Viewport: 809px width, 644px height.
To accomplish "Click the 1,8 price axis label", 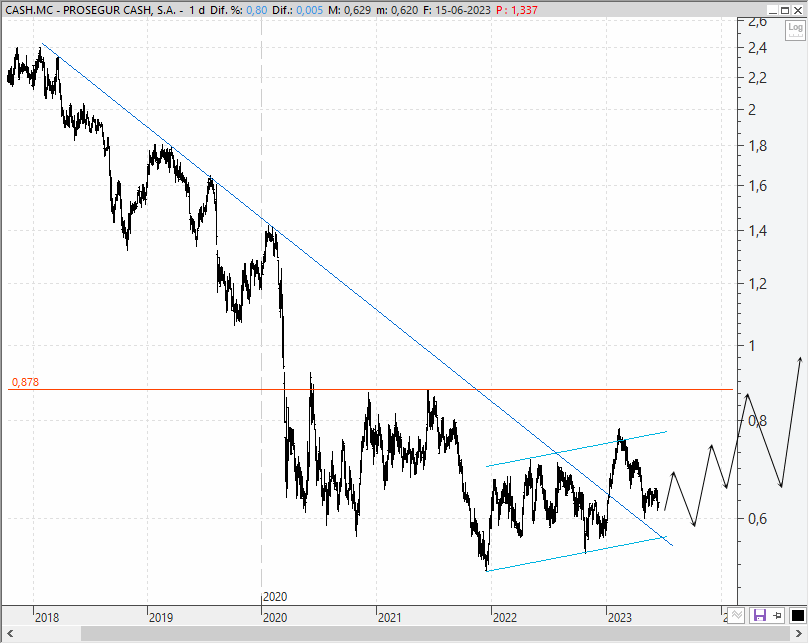I will coord(757,146).
